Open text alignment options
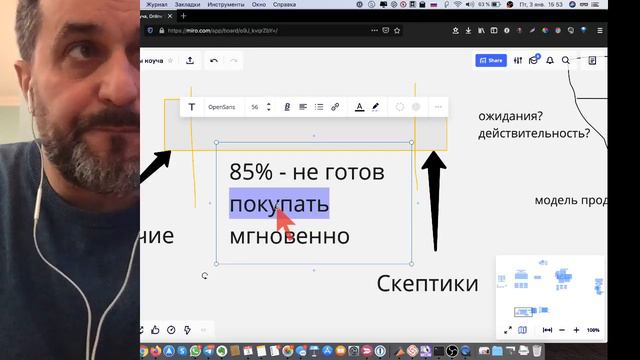The image size is (640, 360). click(x=303, y=107)
